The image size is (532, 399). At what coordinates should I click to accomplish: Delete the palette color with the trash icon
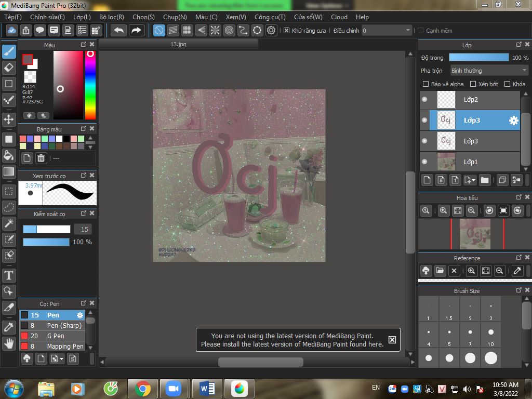coord(41,158)
